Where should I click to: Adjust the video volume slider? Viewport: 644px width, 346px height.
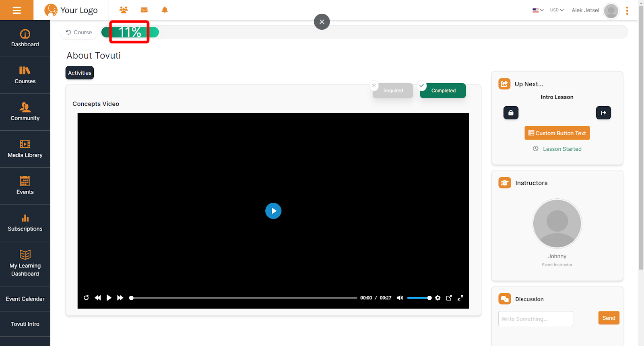(419, 298)
